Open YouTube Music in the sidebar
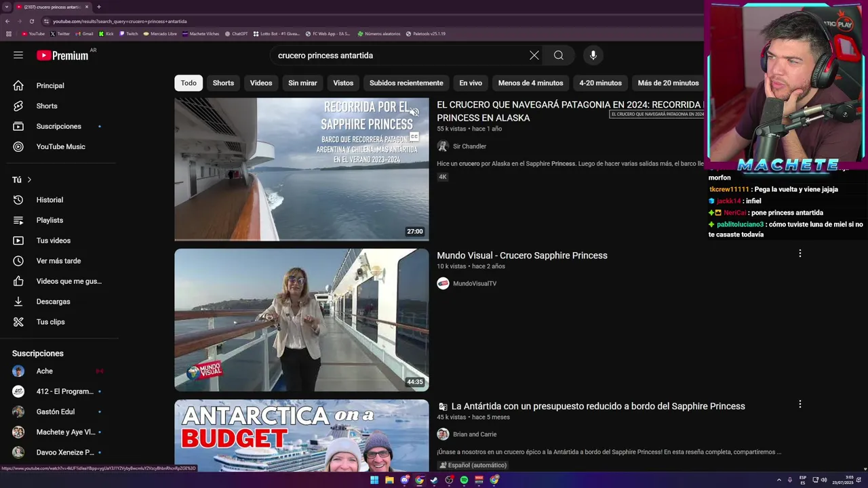Screen dimensions: 868x488 pyautogui.click(x=60, y=146)
